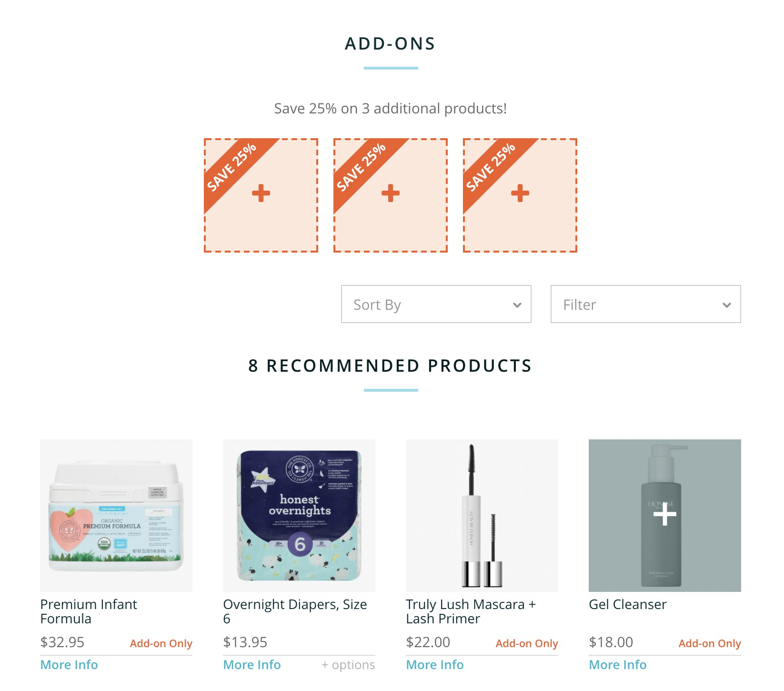
Task: Show options for Overnight Diapers Size 6
Action: [349, 665]
